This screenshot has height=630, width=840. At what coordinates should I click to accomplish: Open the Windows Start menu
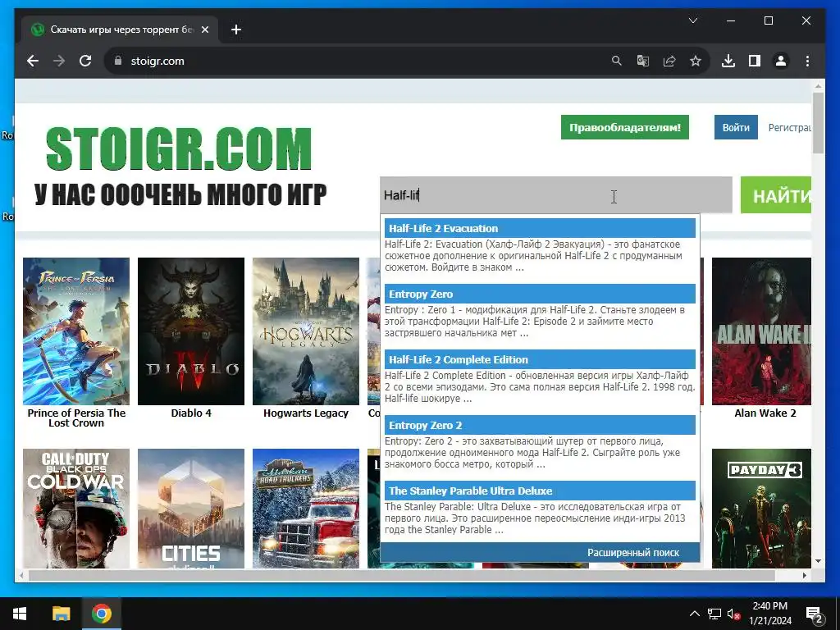[20, 614]
